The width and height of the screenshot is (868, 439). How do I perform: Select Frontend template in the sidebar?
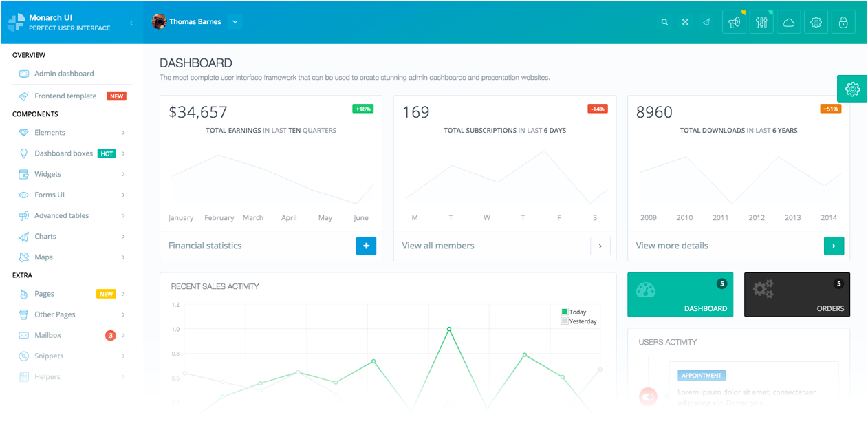pos(67,96)
